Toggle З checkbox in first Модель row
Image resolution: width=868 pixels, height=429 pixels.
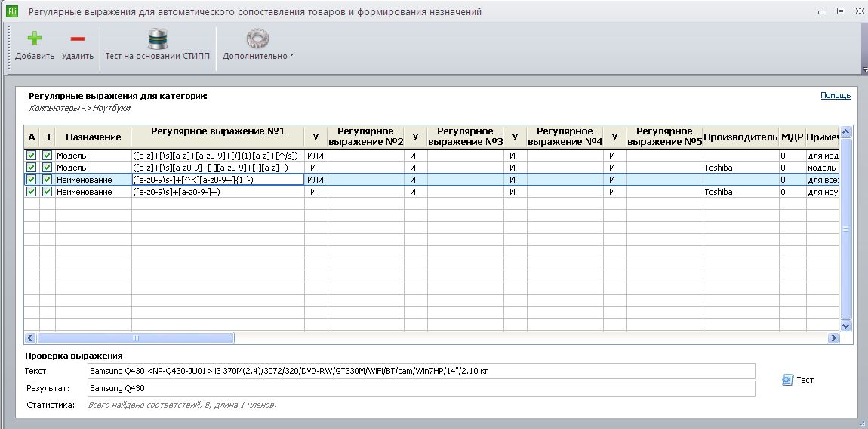[47, 156]
